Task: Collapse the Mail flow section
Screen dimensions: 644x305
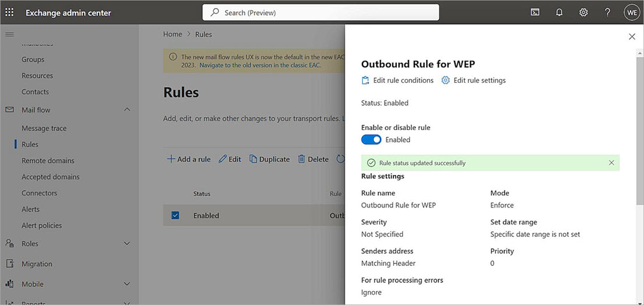Action: [x=127, y=110]
